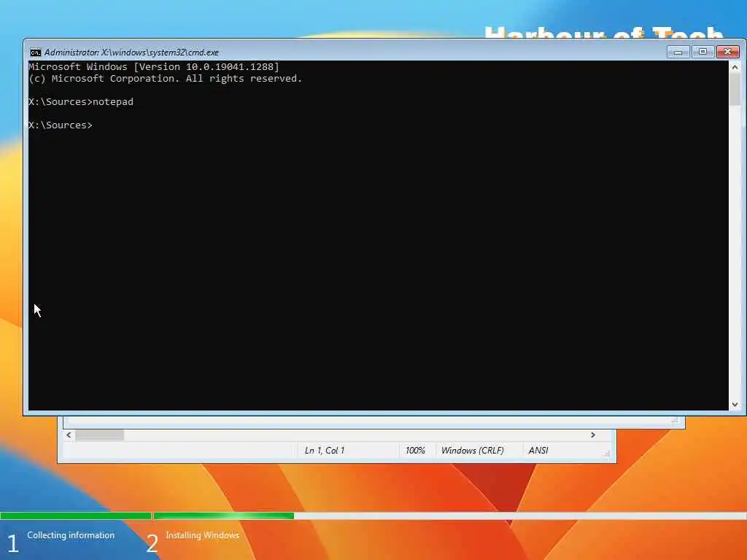Minimize the Administrator cmd.exe window
This screenshot has width=747, height=560.
678,52
